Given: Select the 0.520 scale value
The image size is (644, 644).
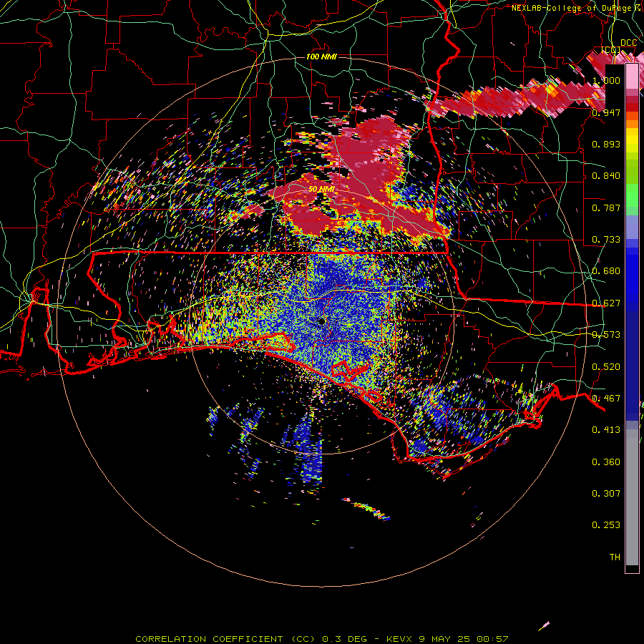Looking at the screenshot, I should pyautogui.click(x=606, y=367).
